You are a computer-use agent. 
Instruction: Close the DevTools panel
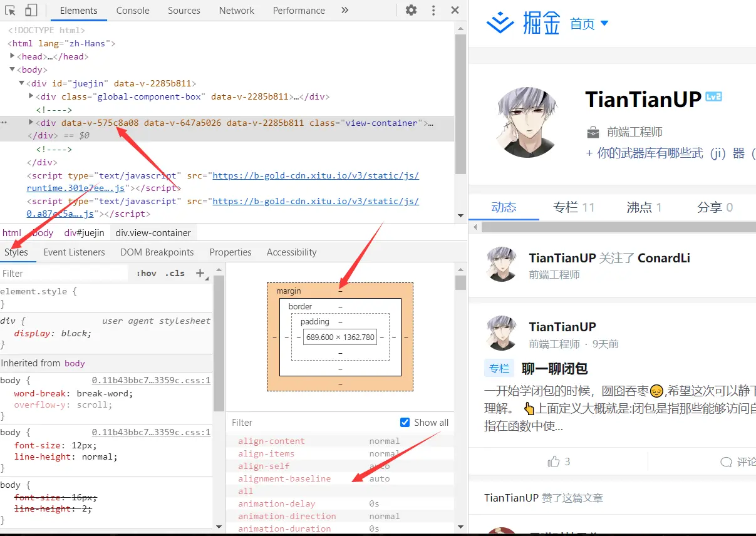click(x=455, y=10)
